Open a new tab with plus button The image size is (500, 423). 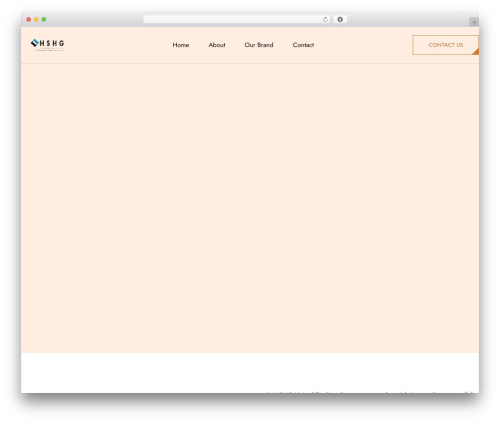point(474,22)
